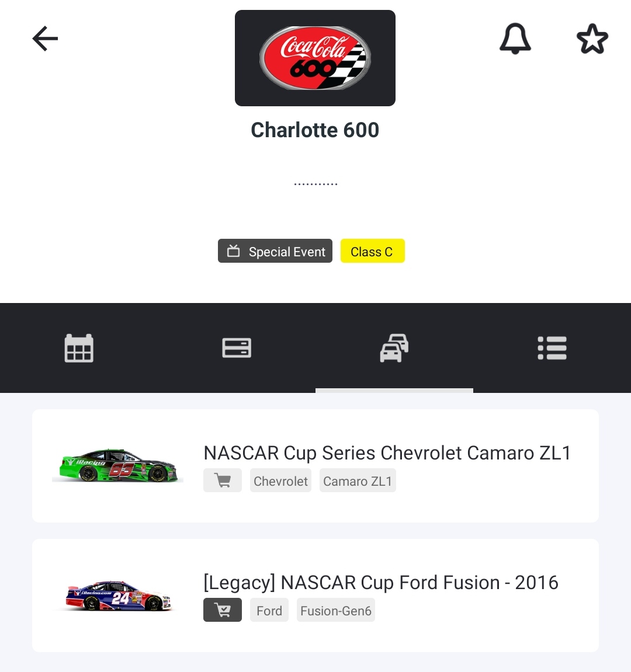The width and height of the screenshot is (631, 672).
Task: Toggle the favorite star icon
Action: (x=592, y=39)
